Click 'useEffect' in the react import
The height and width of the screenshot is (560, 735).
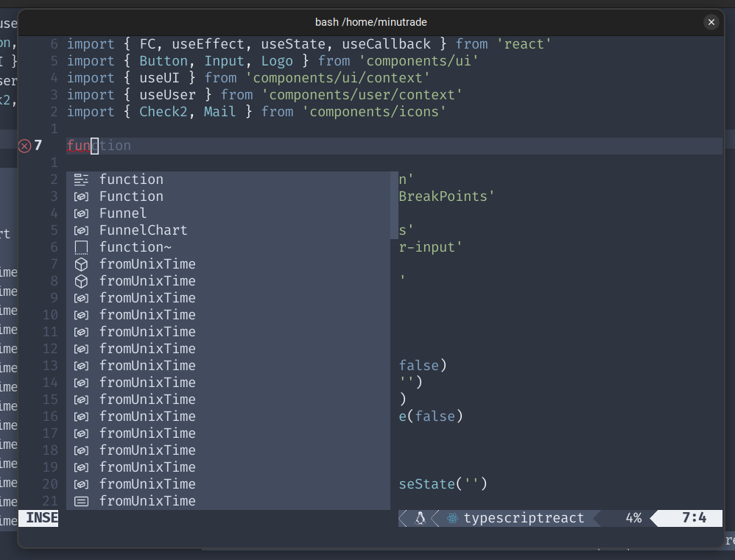(x=208, y=44)
